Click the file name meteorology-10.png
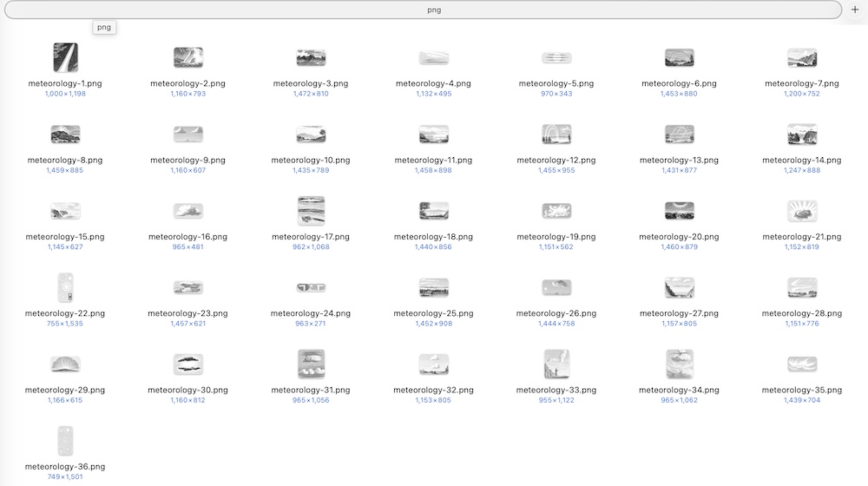 coord(311,160)
